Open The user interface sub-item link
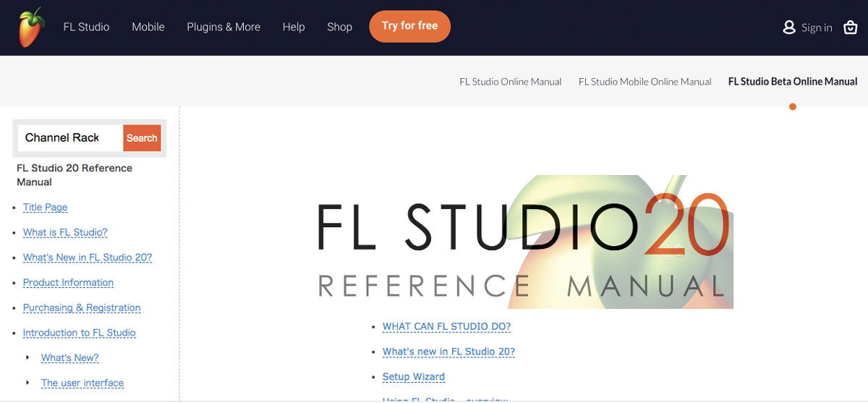The height and width of the screenshot is (403, 868). point(82,383)
